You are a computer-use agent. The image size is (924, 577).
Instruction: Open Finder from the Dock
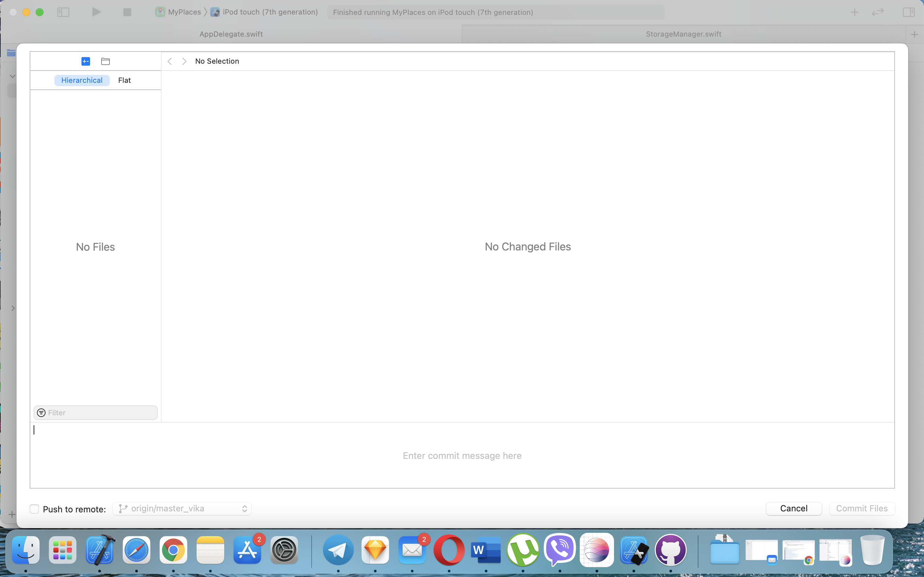[x=25, y=550]
